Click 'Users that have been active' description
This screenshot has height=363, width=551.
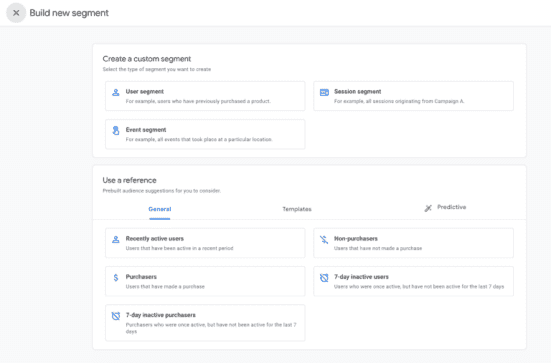coord(179,248)
